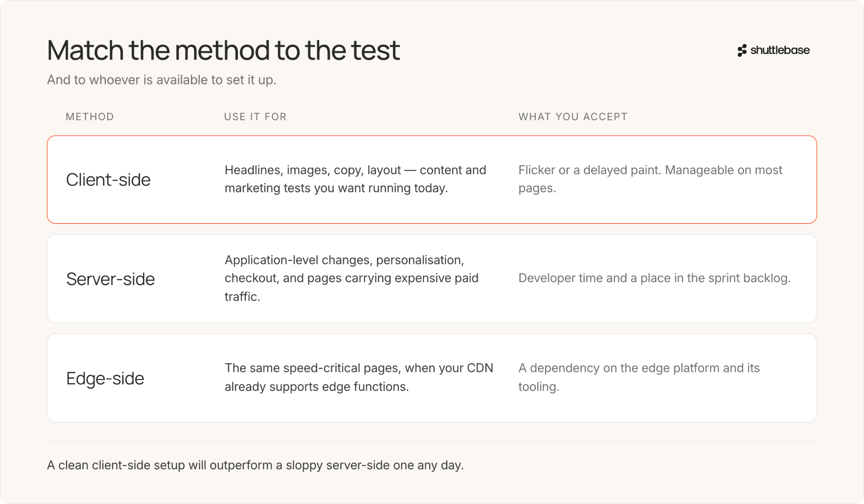
Task: Click the 'Application-level changes, personalisation' description
Action: tap(352, 278)
